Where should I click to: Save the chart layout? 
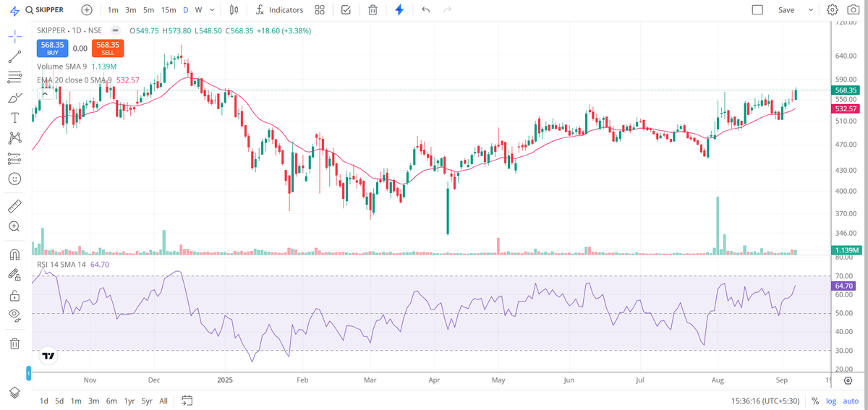[x=786, y=10]
